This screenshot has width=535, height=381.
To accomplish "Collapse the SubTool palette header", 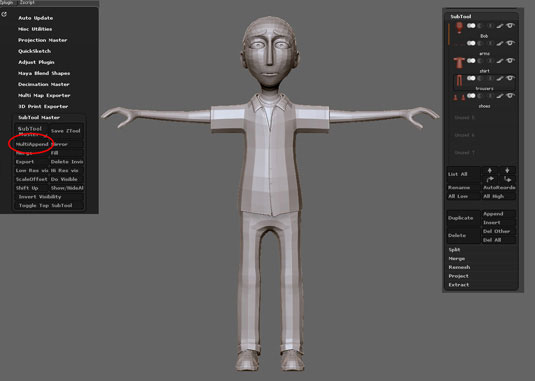I will 461,16.
